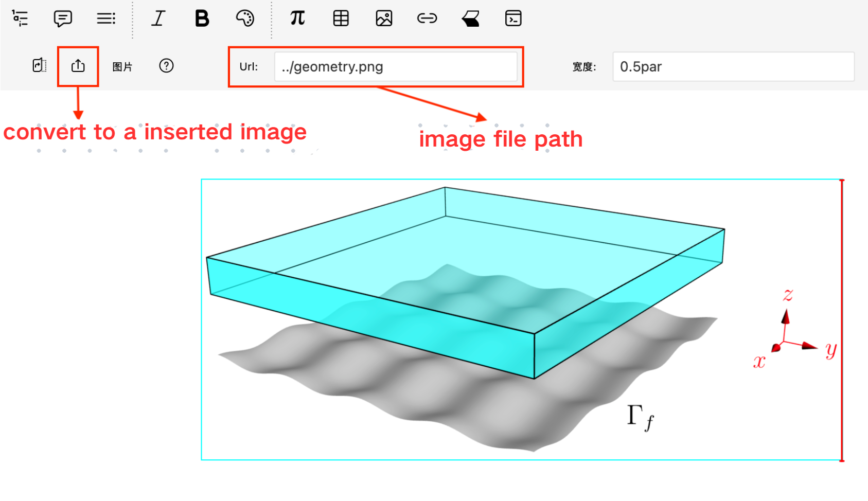The width and height of the screenshot is (868, 501).
Task: Toggle bold text formatting
Action: click(202, 19)
